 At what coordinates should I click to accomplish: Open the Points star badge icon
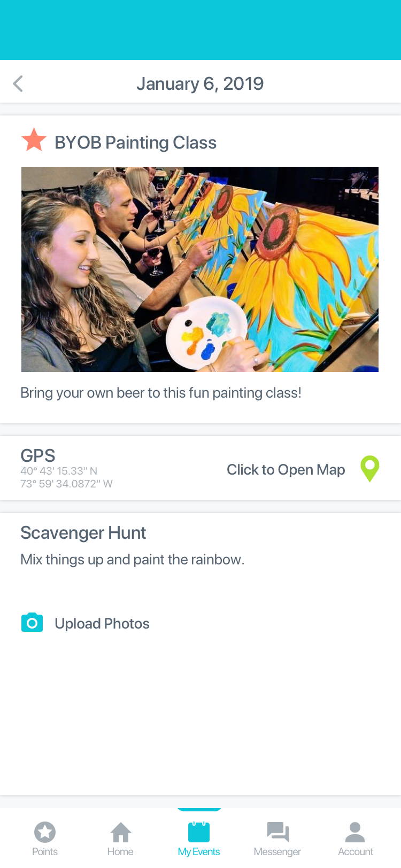coord(45,832)
